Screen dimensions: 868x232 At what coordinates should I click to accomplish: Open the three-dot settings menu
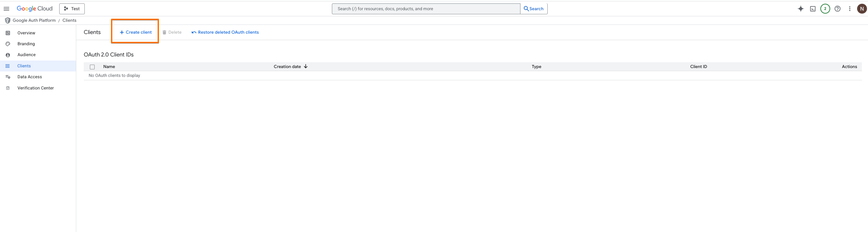click(850, 9)
